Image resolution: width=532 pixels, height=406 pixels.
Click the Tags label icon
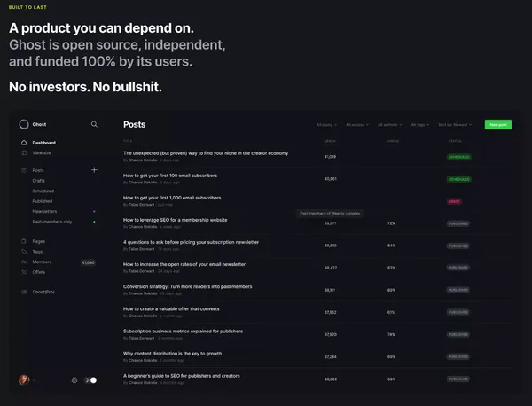[x=24, y=252]
